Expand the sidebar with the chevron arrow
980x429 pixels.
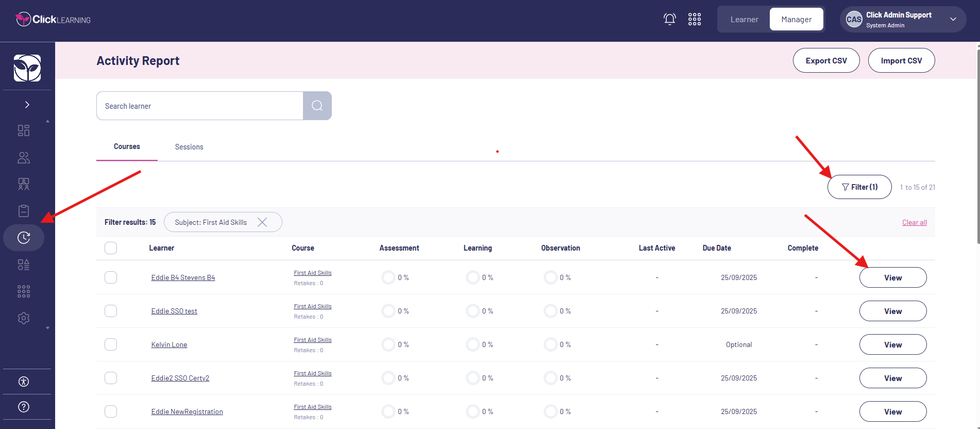pos(27,105)
